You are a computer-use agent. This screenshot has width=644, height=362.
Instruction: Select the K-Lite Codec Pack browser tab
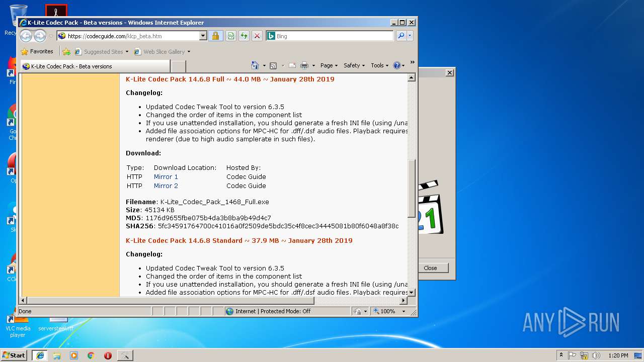(x=95, y=66)
